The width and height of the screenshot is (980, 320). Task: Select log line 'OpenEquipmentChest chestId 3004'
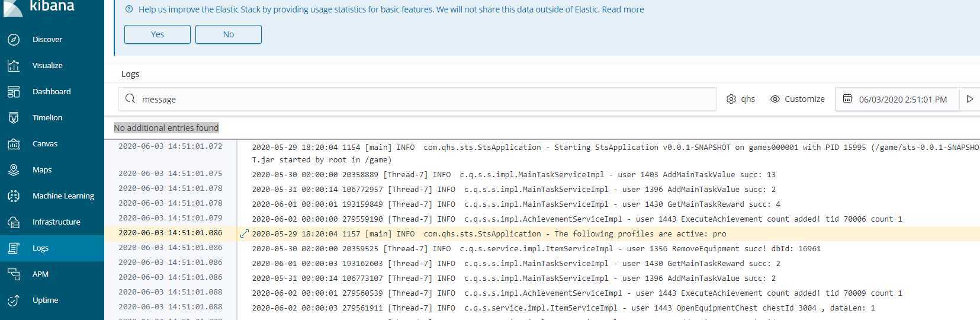pyautogui.click(x=563, y=308)
